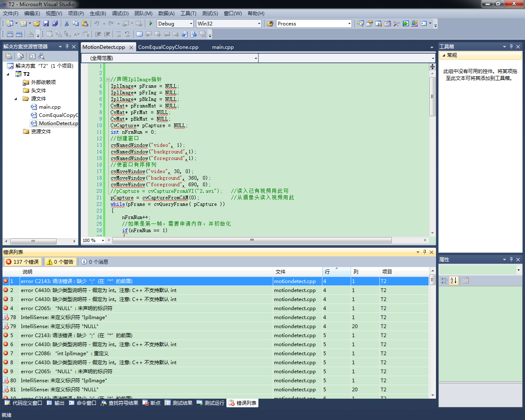Image resolution: width=525 pixels, height=420 pixels.
Task: Open the 工具(T) menu
Action: coord(188,14)
